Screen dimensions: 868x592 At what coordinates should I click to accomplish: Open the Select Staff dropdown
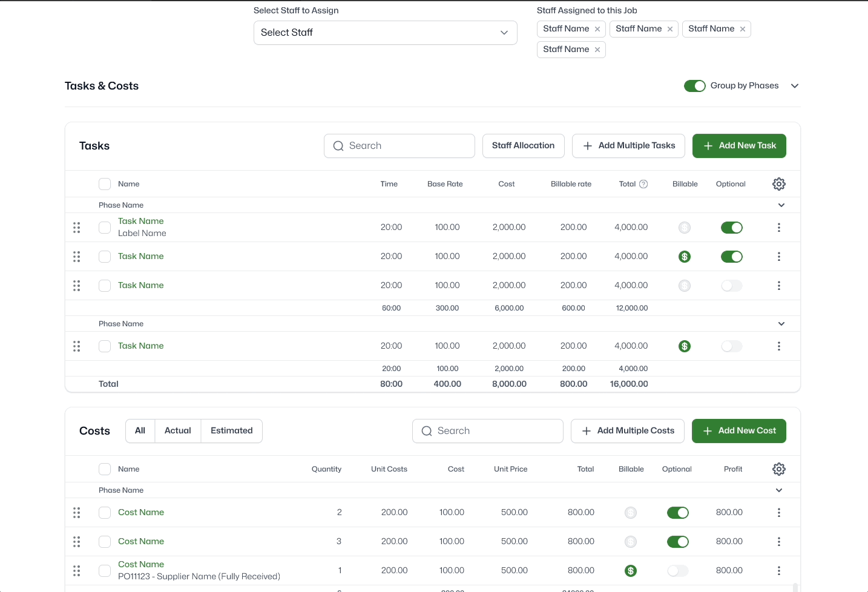click(x=386, y=33)
